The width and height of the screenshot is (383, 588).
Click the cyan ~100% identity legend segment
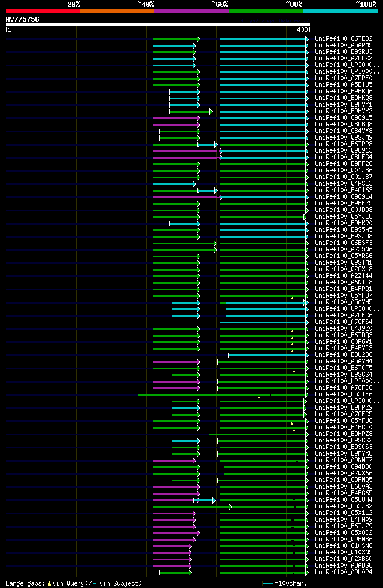(340, 11)
